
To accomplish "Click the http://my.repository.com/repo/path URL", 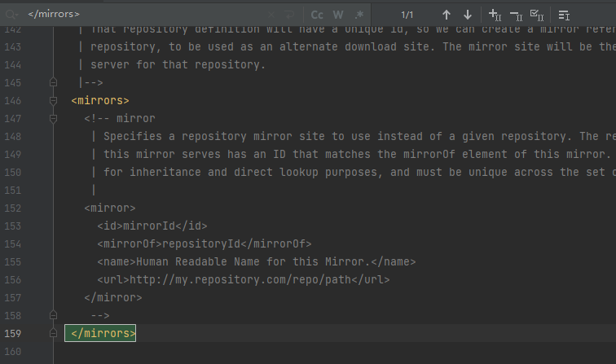I will tap(240, 279).
